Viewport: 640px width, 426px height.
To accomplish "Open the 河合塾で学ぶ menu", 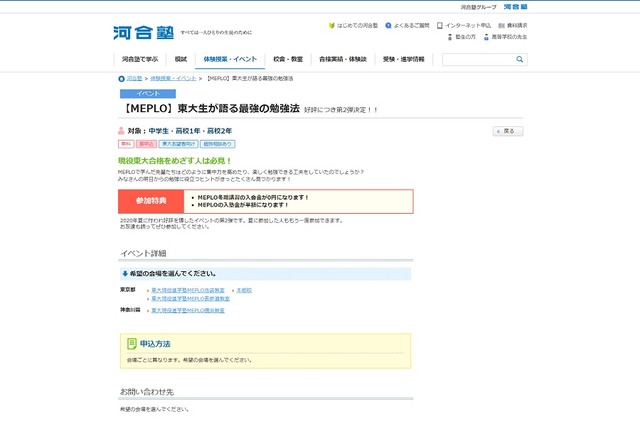I will (x=140, y=59).
